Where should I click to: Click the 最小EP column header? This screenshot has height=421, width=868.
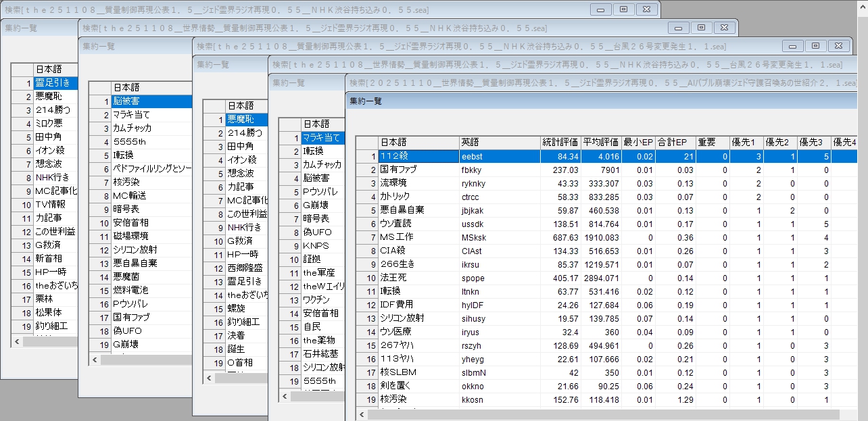coord(639,143)
